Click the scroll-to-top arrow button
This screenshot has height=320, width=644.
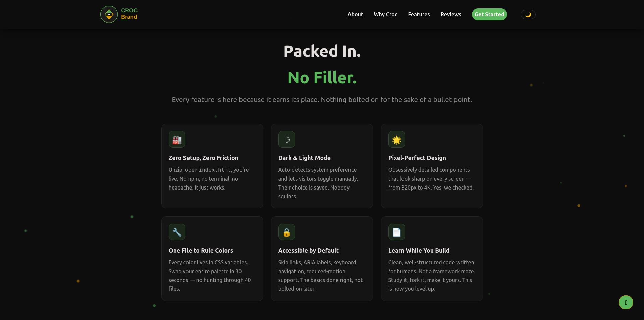626,302
